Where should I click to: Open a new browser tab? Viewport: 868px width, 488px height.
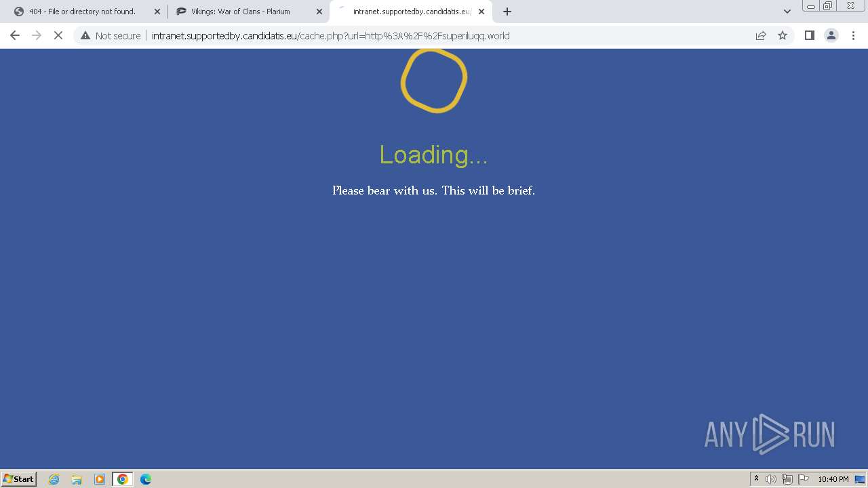point(507,12)
